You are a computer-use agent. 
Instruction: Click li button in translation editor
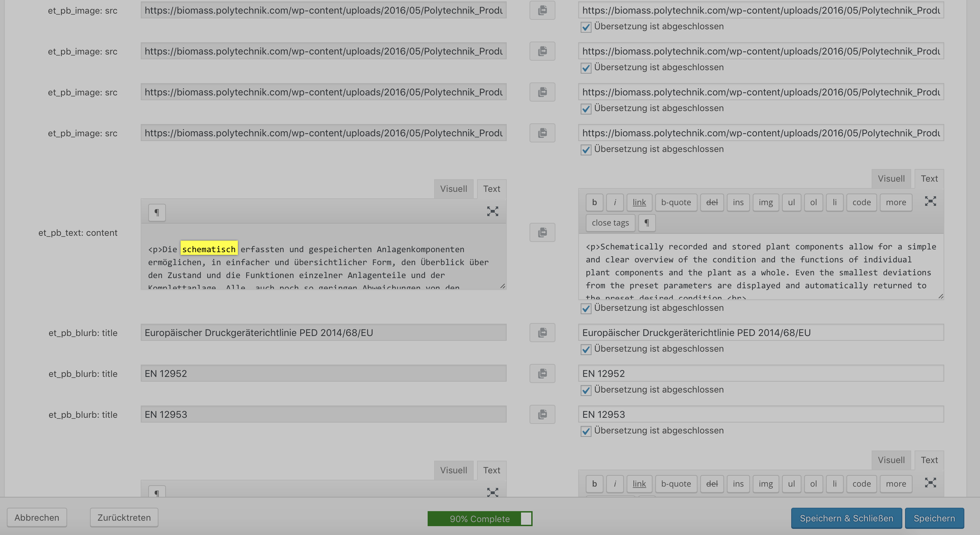point(835,202)
